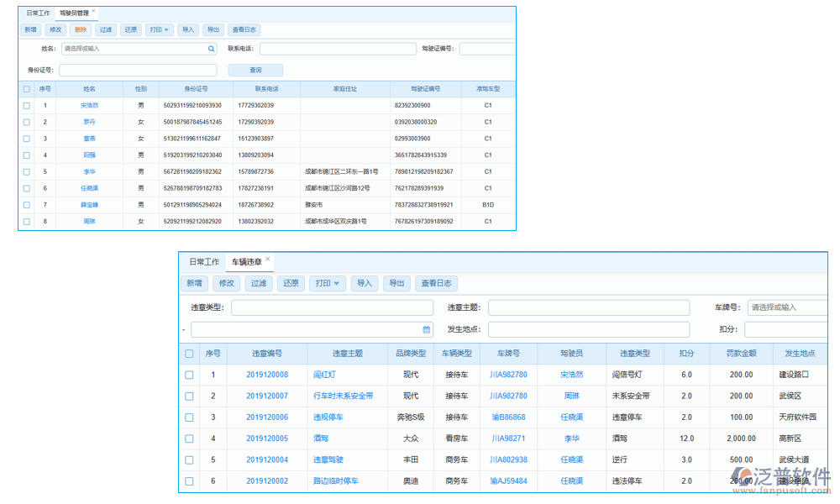Click the search magnifier in the 姓名 field
Screen dimensions: 840x504
coord(212,50)
